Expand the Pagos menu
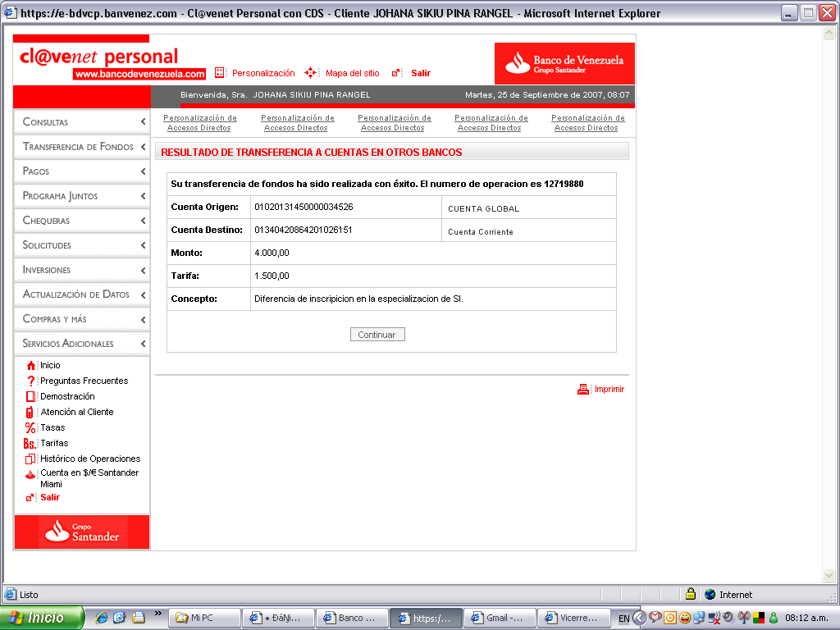This screenshot has width=840, height=630. (x=82, y=171)
